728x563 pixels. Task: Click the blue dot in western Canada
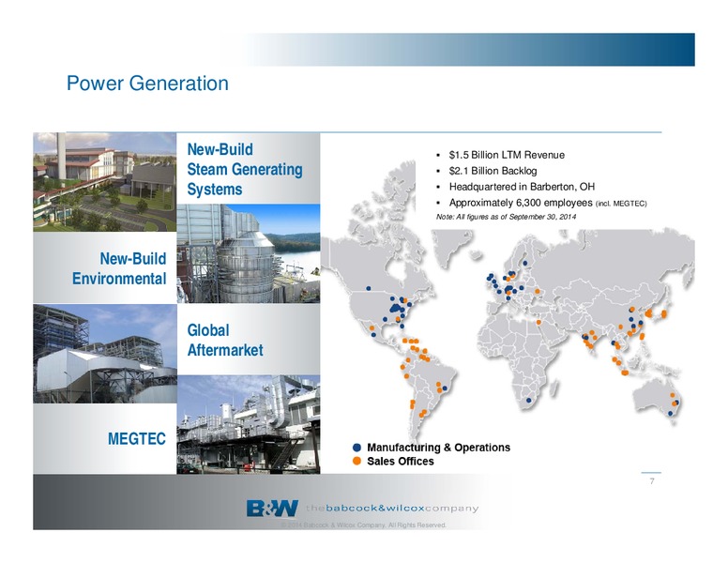tap(368, 288)
